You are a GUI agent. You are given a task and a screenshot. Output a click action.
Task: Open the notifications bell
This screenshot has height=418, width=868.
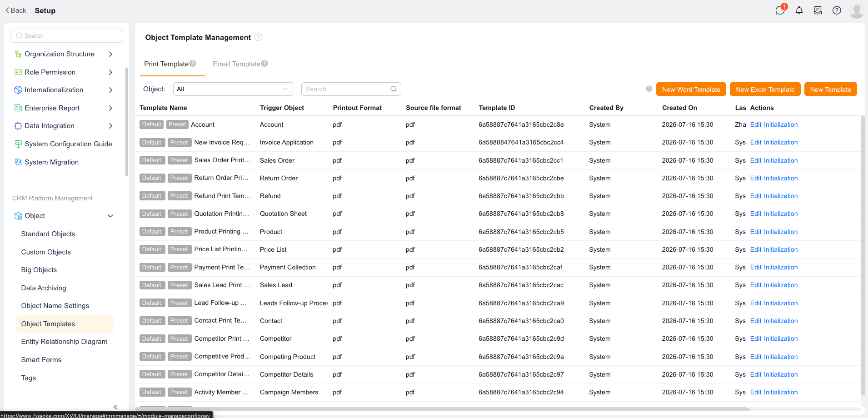click(799, 10)
